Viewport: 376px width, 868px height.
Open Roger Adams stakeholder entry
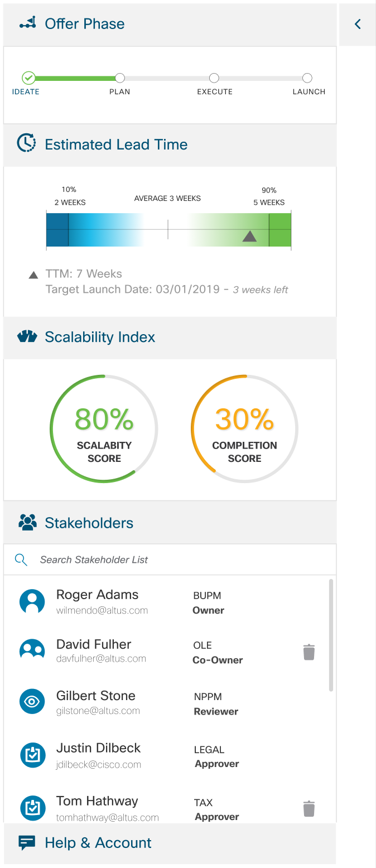98,601
